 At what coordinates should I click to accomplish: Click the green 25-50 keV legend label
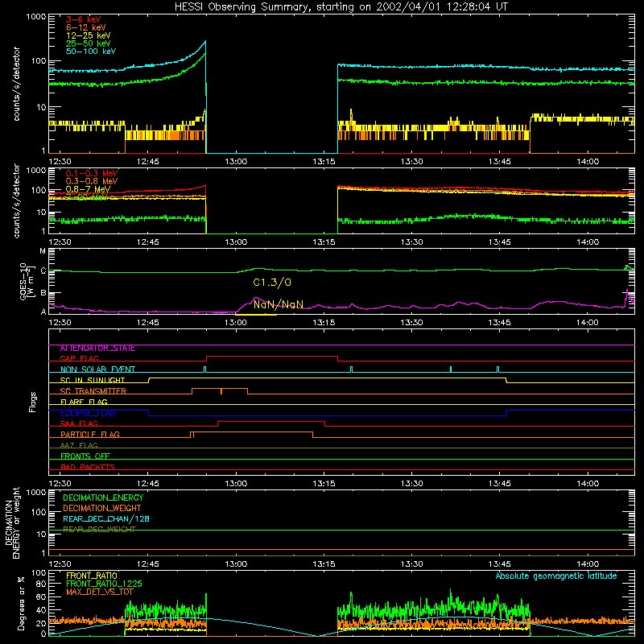point(89,43)
